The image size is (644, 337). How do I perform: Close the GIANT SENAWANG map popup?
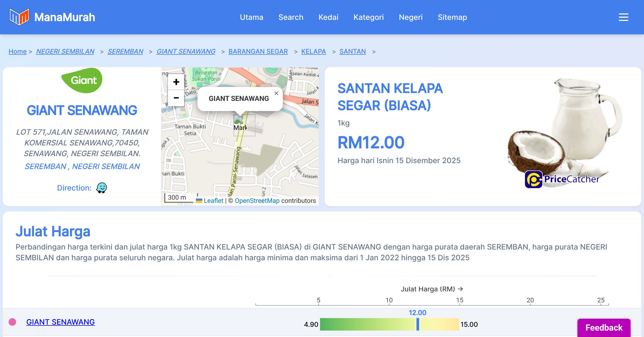tap(276, 93)
